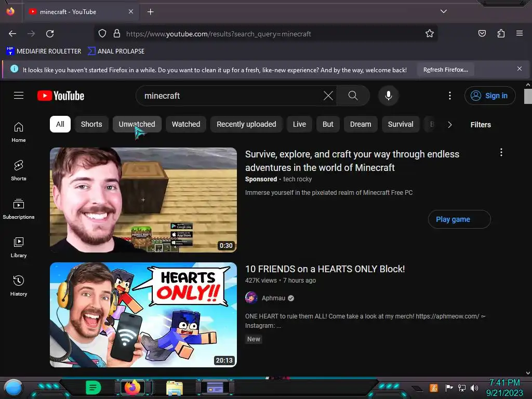This screenshot has width=532, height=399.
Task: Open File Explorer from taskbar
Action: [175, 388]
